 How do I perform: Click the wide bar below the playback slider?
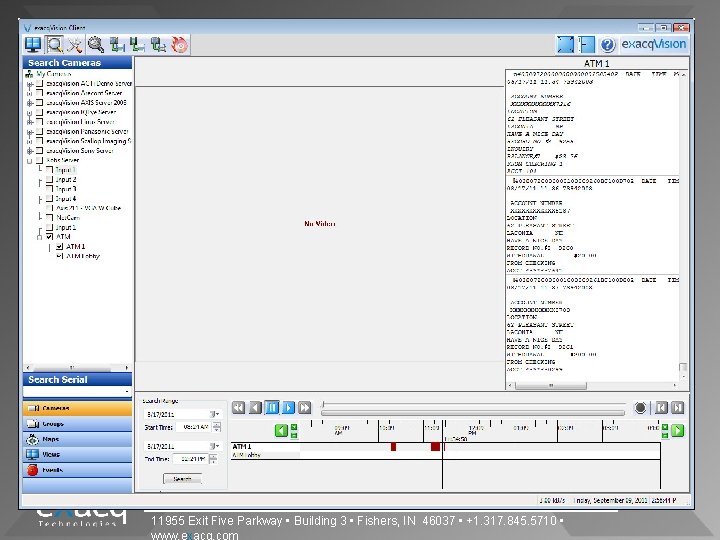473,413
